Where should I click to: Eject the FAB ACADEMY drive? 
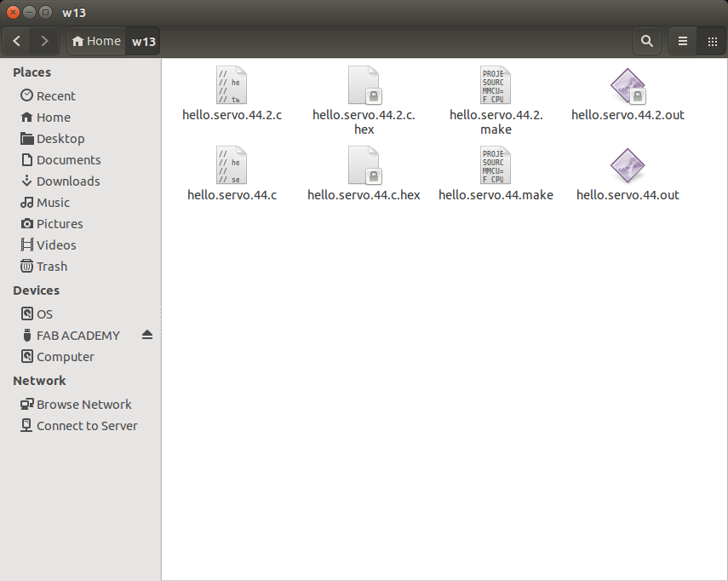147,335
